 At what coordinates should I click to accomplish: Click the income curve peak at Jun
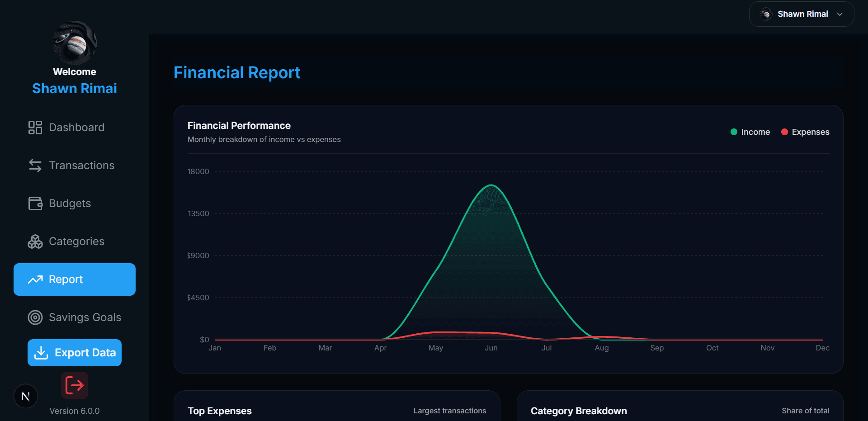491,185
